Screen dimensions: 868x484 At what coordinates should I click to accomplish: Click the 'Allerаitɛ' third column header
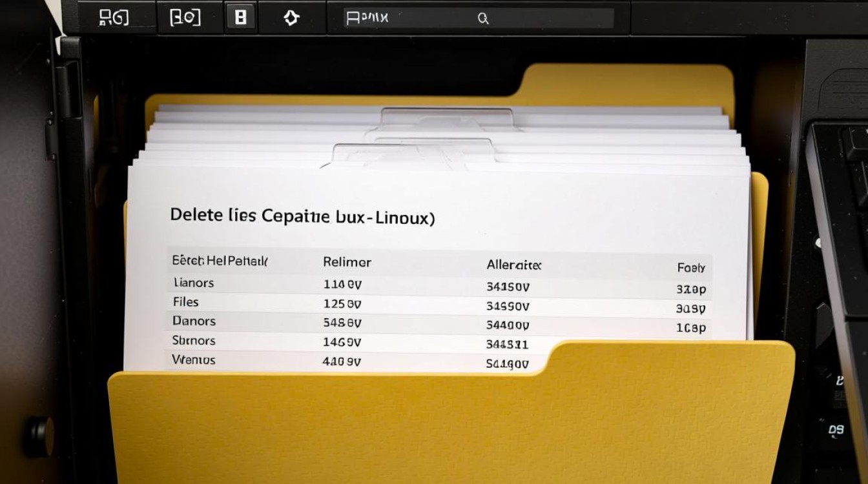[513, 265]
